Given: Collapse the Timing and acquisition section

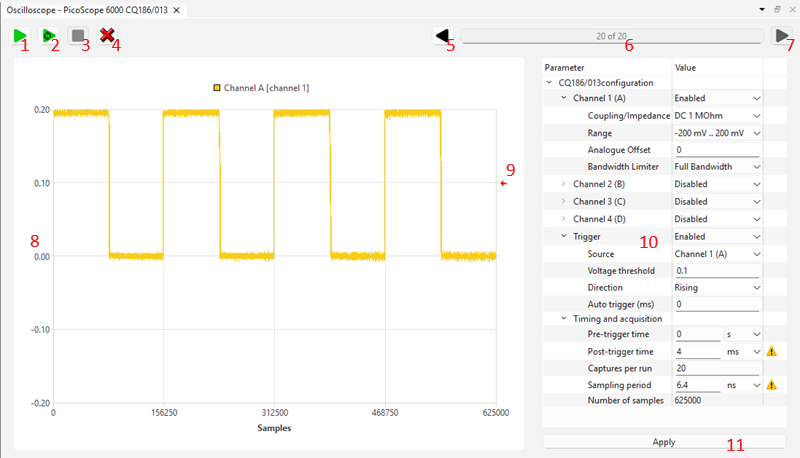Looking at the screenshot, I should pyautogui.click(x=564, y=318).
